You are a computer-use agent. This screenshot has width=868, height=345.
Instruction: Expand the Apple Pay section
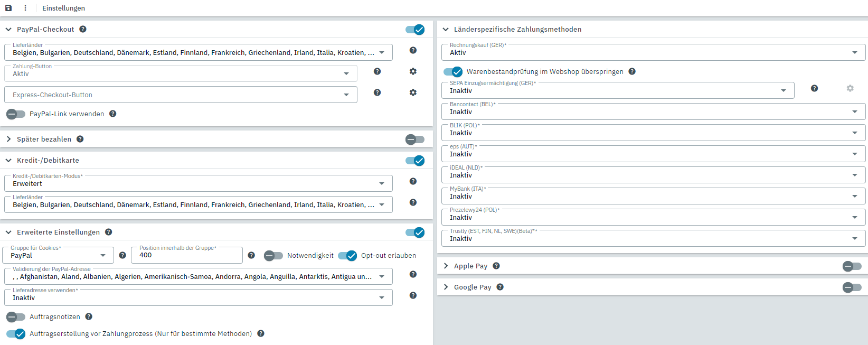446,266
